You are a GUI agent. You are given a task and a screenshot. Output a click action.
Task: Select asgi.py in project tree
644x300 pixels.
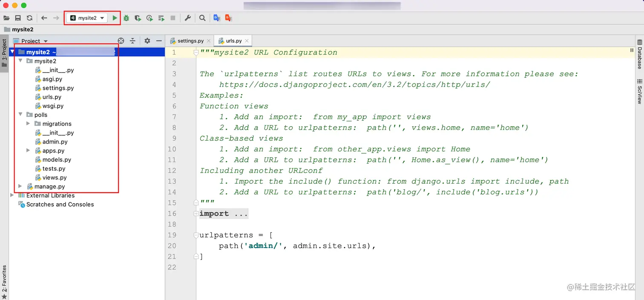52,79
